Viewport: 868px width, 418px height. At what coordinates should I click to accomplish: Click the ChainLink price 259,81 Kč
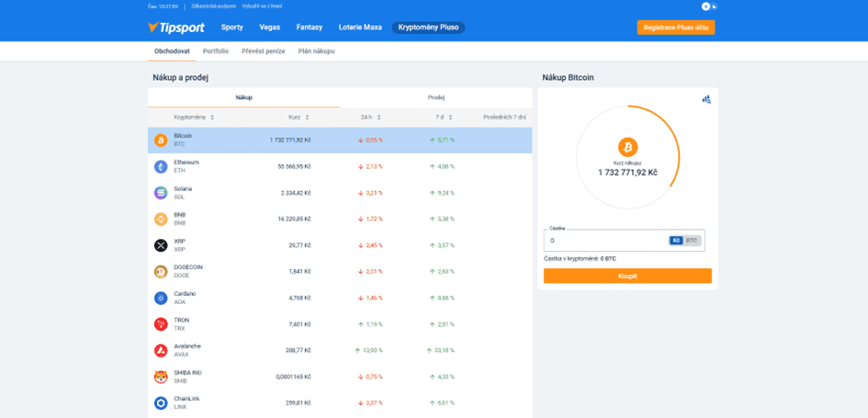tap(299, 403)
